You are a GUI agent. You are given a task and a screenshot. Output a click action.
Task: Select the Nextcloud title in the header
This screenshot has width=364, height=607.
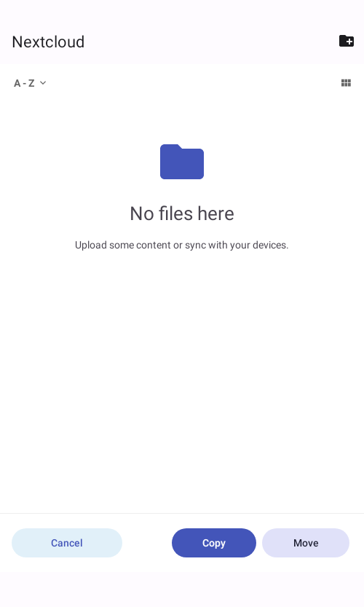pos(48,42)
